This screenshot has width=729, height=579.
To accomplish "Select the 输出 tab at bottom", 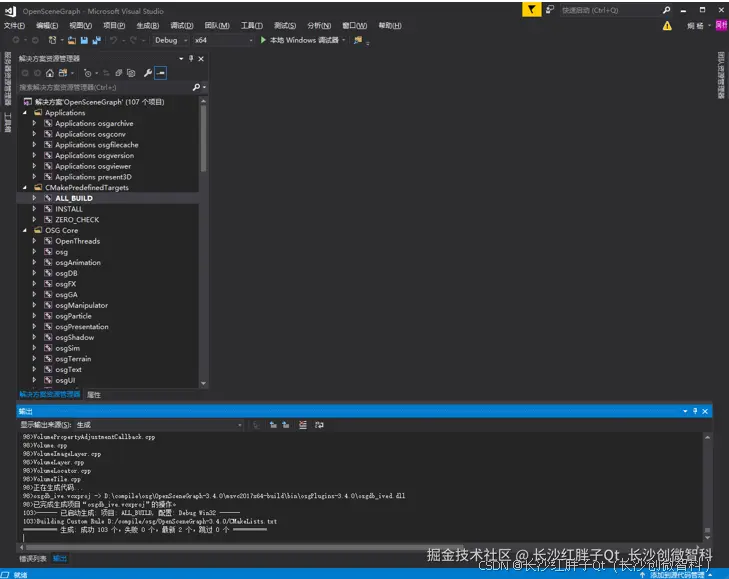I will click(60, 559).
